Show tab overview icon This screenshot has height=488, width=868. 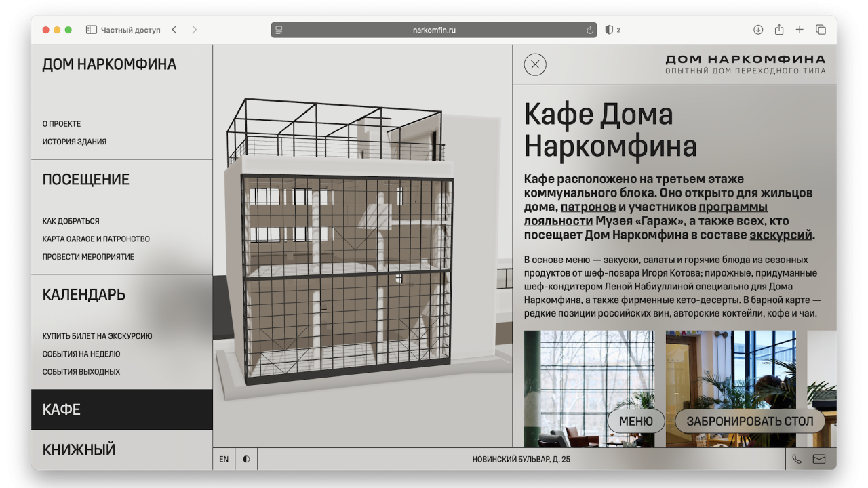(821, 30)
